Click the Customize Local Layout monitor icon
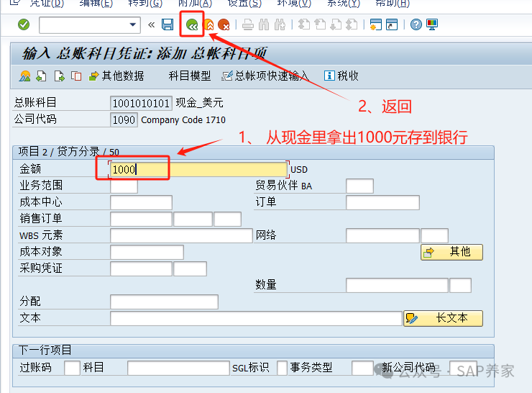 click(432, 24)
